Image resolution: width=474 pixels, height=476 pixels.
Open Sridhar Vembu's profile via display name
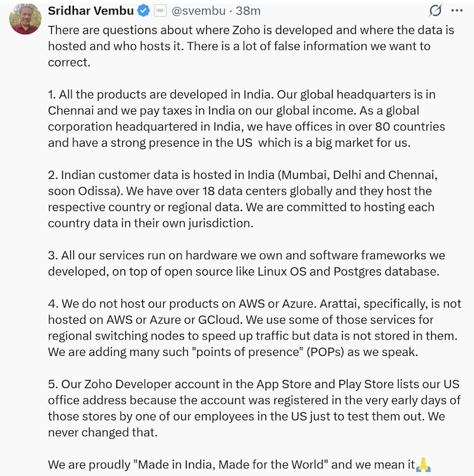[x=90, y=11]
